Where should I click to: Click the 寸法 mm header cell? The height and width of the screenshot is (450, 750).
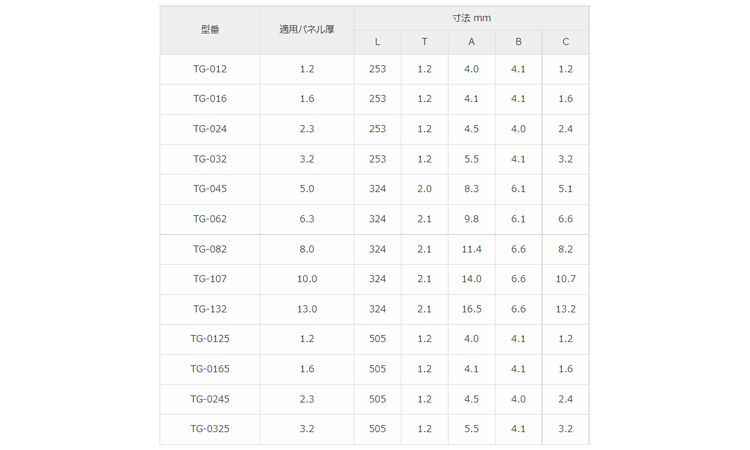471,18
